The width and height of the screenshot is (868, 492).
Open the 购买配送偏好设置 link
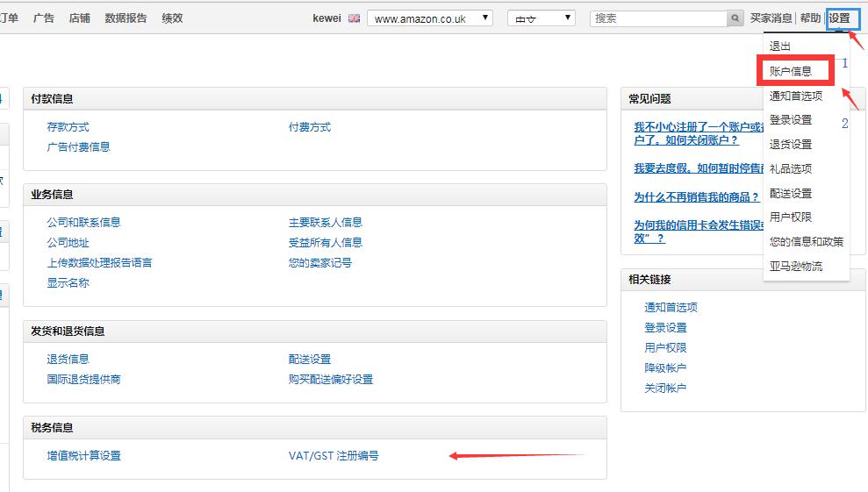coord(331,379)
